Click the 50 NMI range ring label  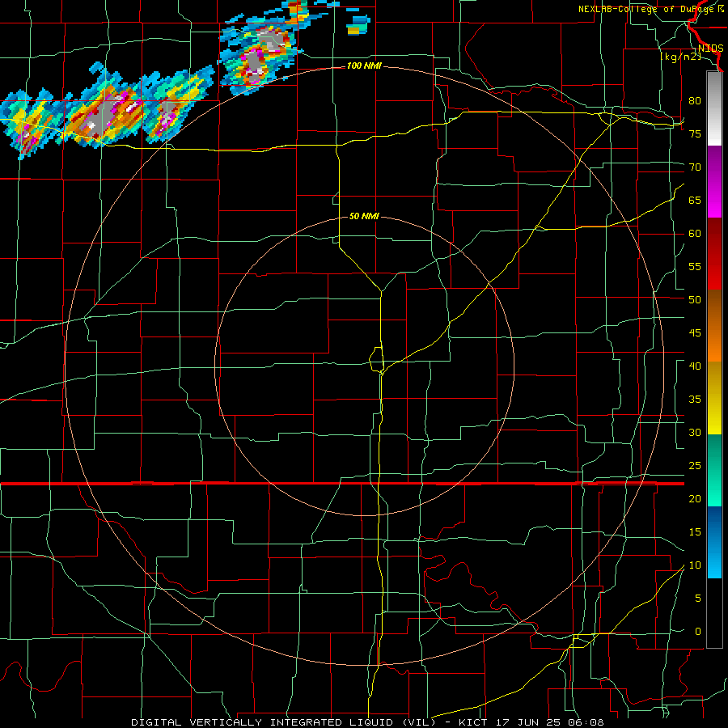(364, 216)
